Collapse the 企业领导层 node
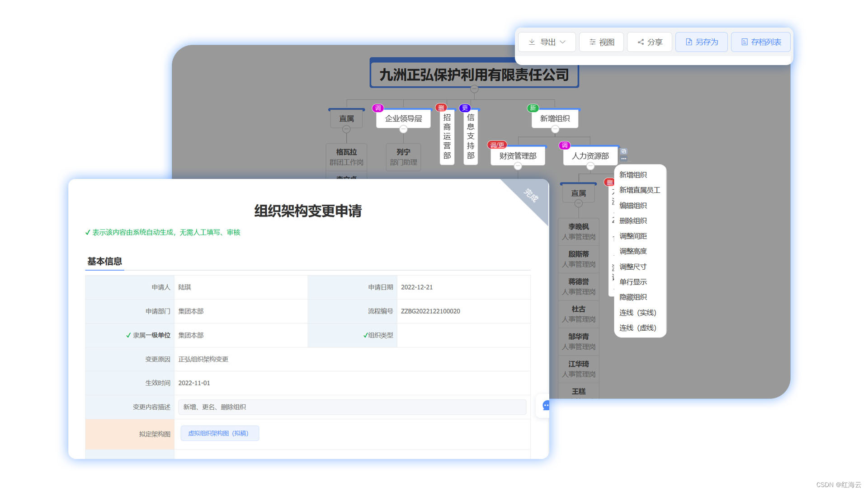 click(x=403, y=129)
